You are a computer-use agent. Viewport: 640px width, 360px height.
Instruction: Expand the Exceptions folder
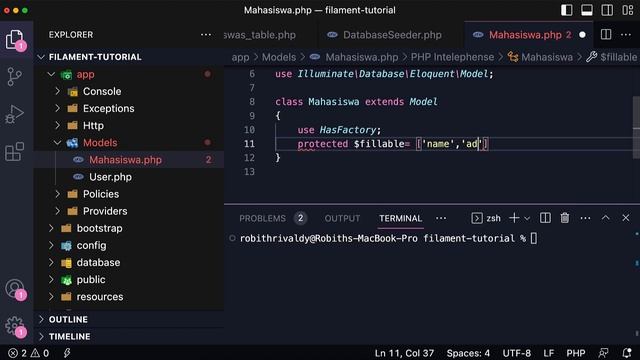click(130, 109)
